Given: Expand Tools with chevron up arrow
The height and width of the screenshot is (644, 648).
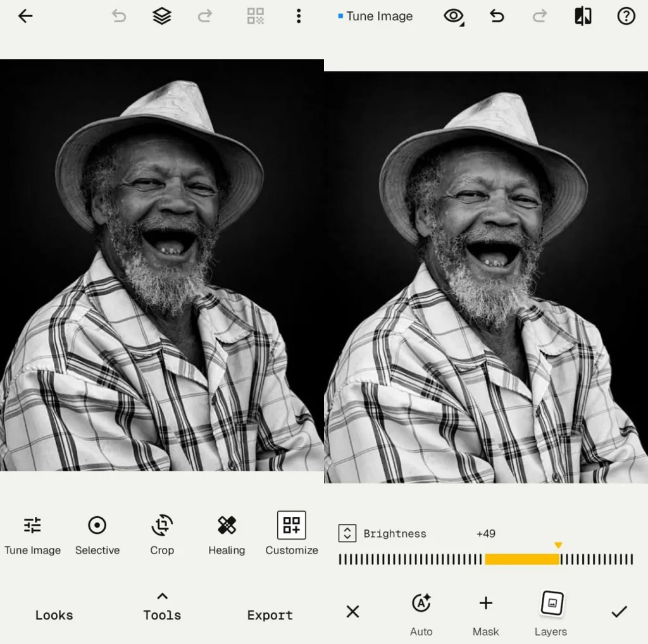Looking at the screenshot, I should click(163, 596).
